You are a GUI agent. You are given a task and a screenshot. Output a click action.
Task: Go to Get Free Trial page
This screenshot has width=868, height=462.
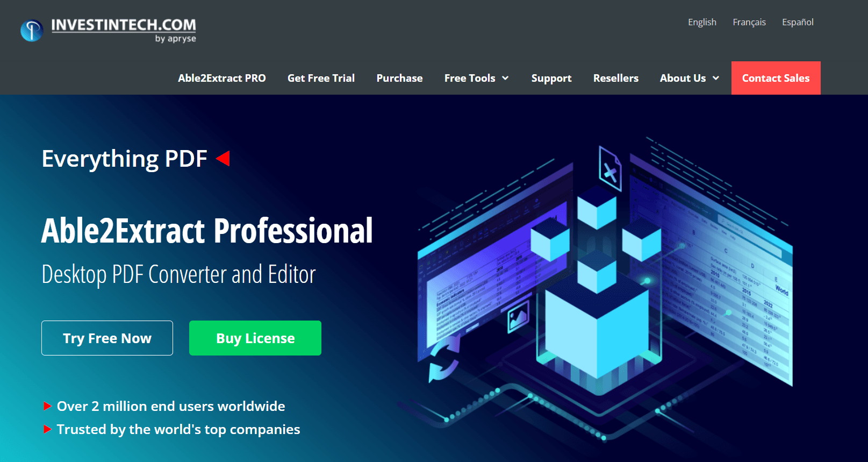(x=321, y=78)
